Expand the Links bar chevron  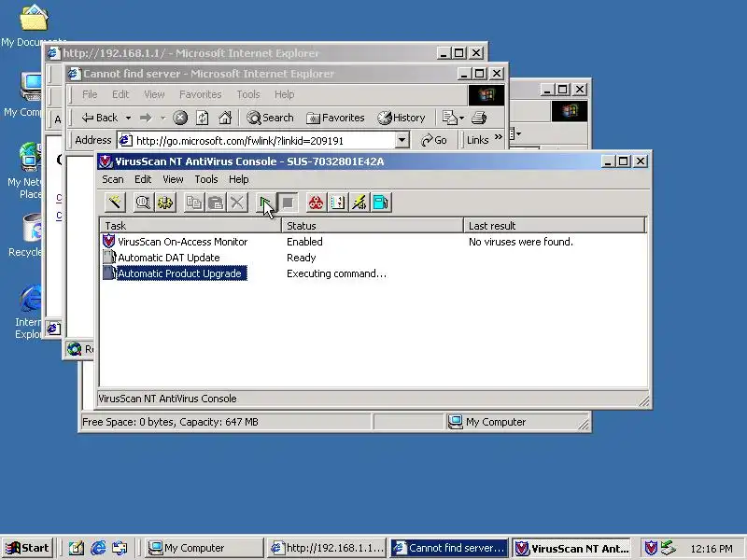pos(499,137)
